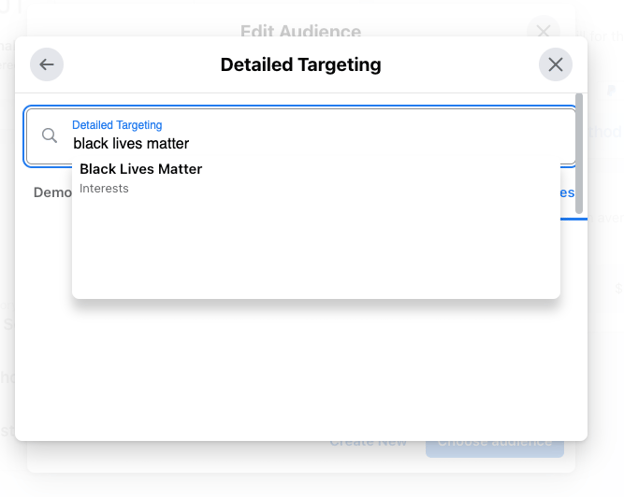The image size is (624, 497).
Task: Click Choose audience in Edit Audience window
Action: click(495, 449)
